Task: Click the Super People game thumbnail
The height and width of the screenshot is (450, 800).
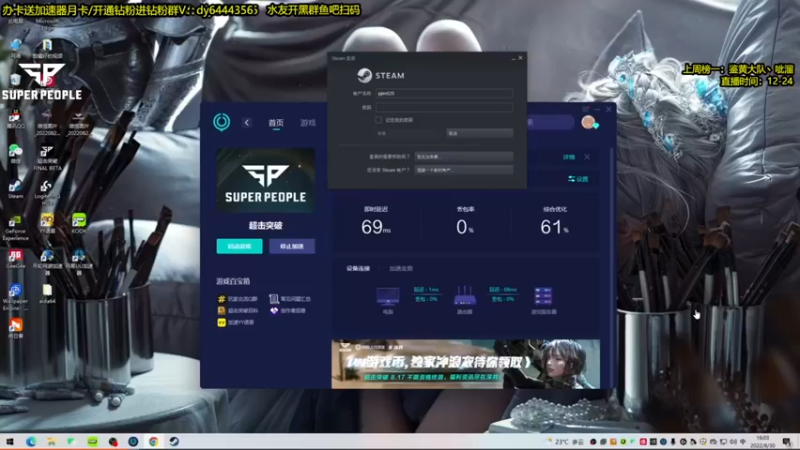Action: click(x=266, y=180)
